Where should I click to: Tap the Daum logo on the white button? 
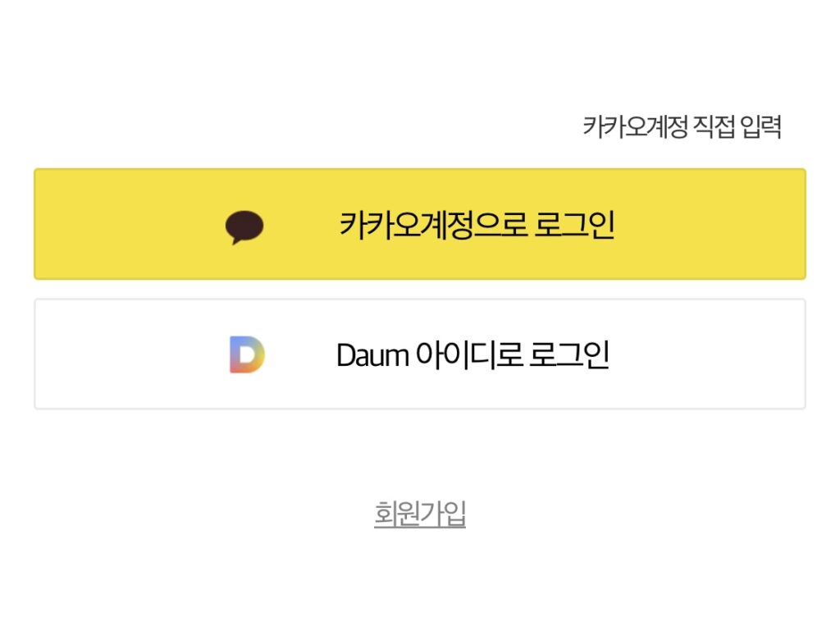coord(247,354)
